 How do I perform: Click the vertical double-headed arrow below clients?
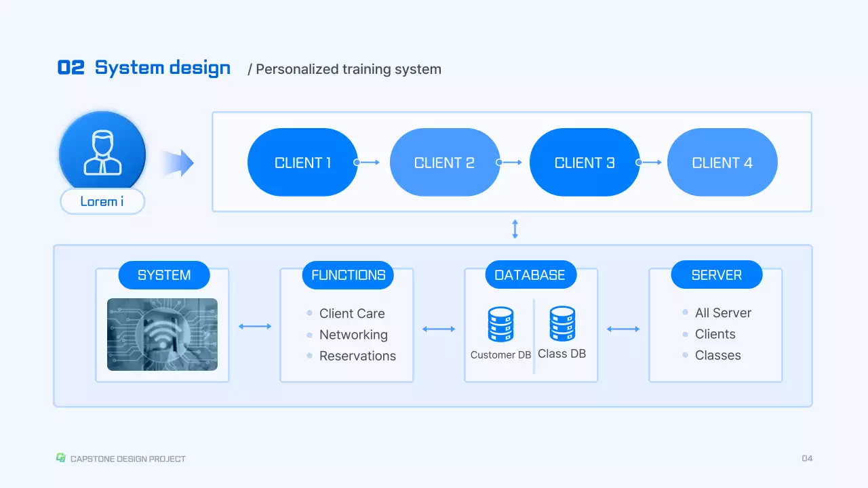click(515, 228)
